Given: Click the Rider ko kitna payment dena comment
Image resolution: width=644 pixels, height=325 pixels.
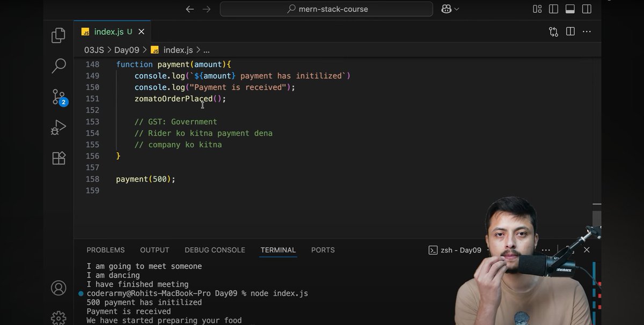Looking at the screenshot, I should [x=203, y=133].
